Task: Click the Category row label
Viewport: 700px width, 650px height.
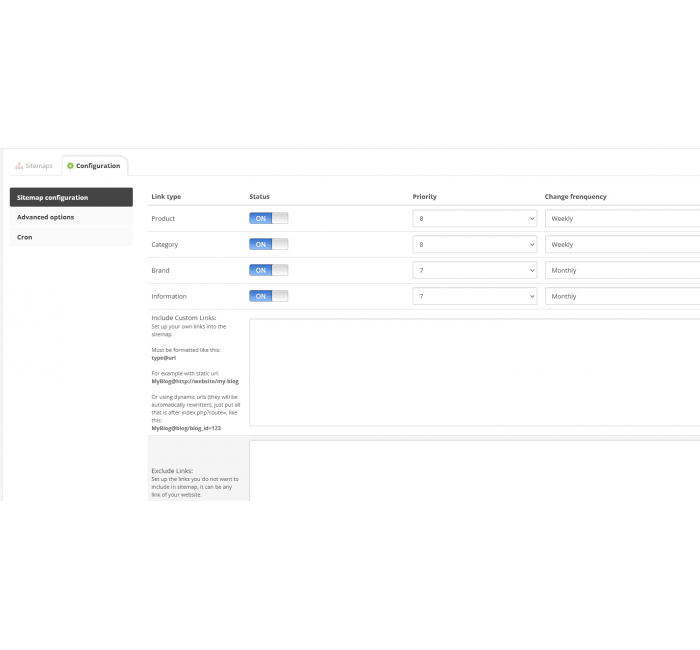Action: pyautogui.click(x=165, y=245)
